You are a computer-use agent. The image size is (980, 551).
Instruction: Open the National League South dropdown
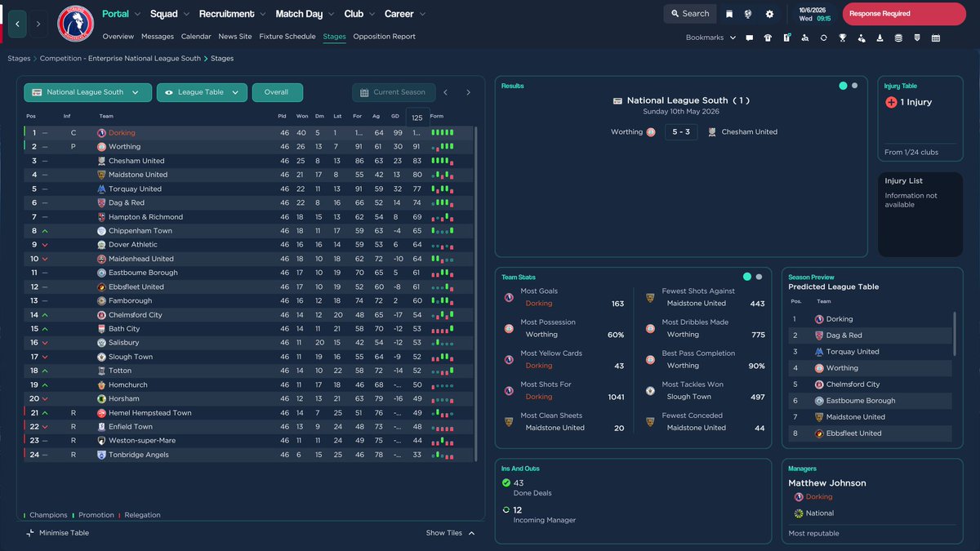87,92
